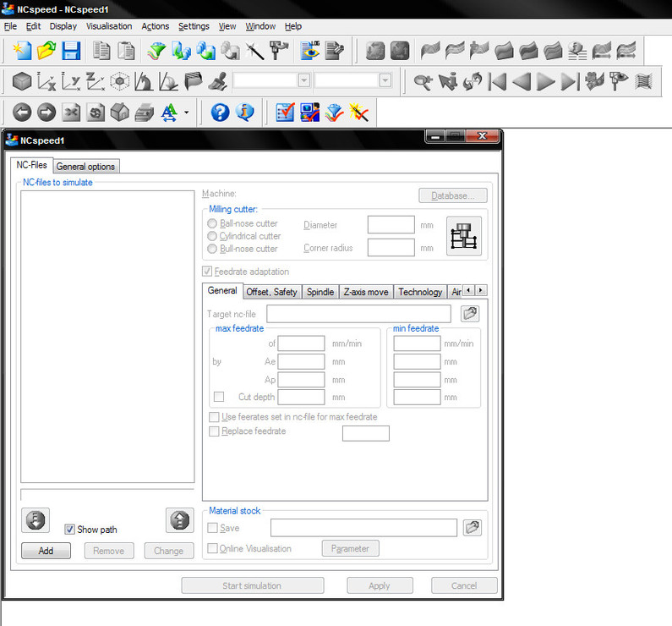Open the Info speech bubble icon
The image size is (672, 626).
pyautogui.click(x=245, y=113)
